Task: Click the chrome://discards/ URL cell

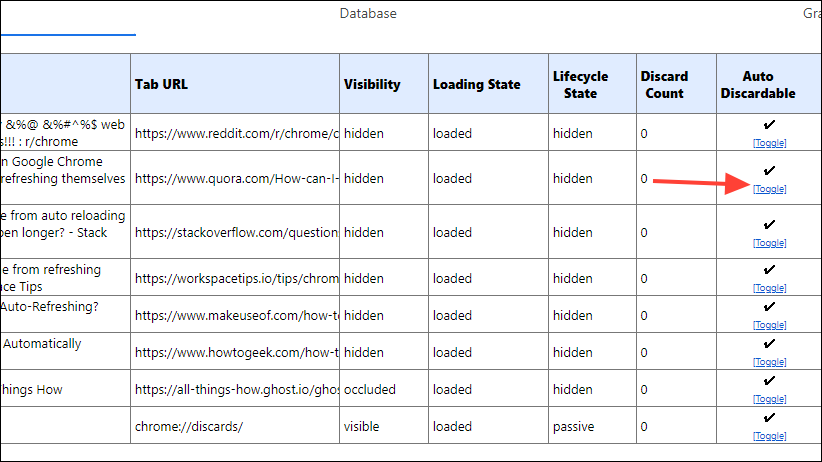Action: 189,426
